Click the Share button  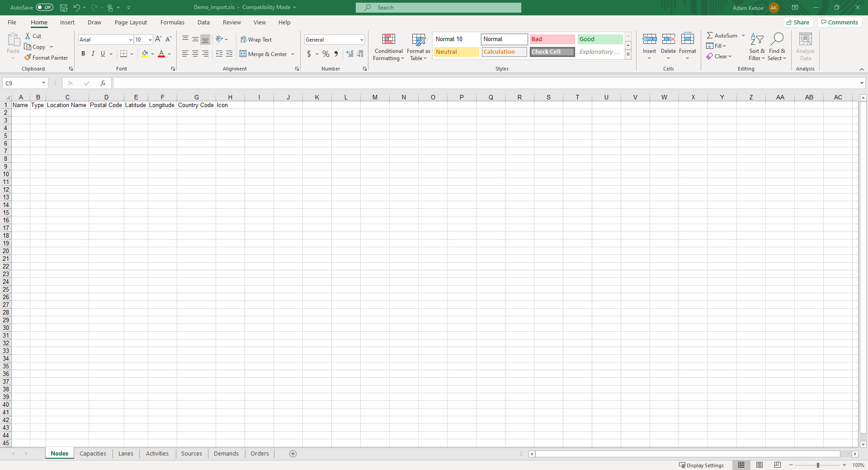(798, 23)
